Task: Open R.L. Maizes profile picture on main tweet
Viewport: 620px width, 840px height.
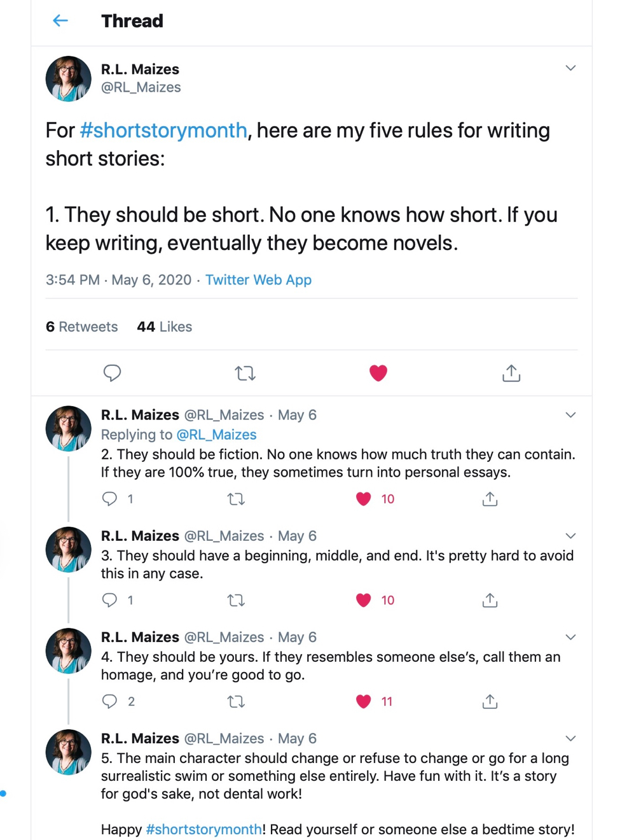Action: point(69,78)
